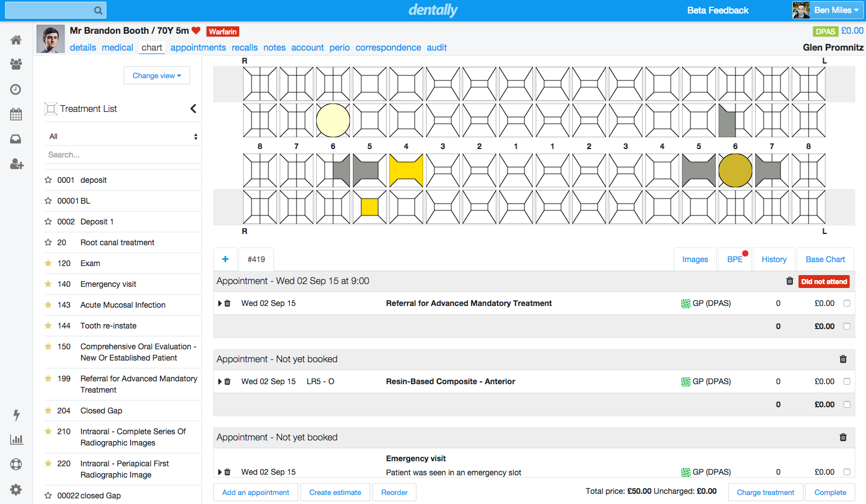Open the BPE tab

coord(734,259)
